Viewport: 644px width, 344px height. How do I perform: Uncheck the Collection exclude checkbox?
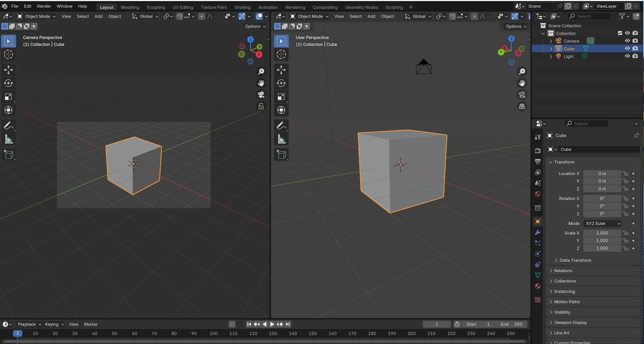[619, 33]
